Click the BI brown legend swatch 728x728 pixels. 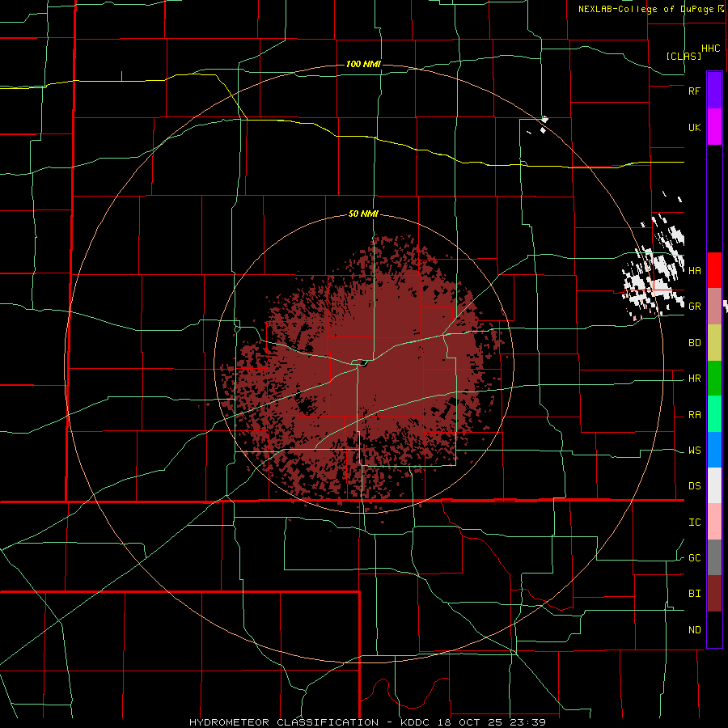click(714, 594)
